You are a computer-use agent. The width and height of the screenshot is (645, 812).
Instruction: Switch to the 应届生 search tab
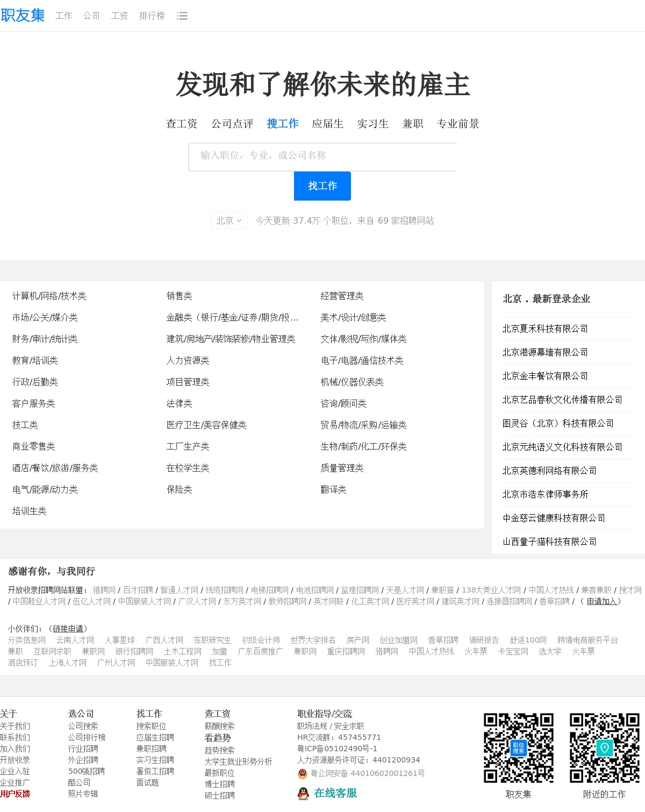(x=328, y=124)
